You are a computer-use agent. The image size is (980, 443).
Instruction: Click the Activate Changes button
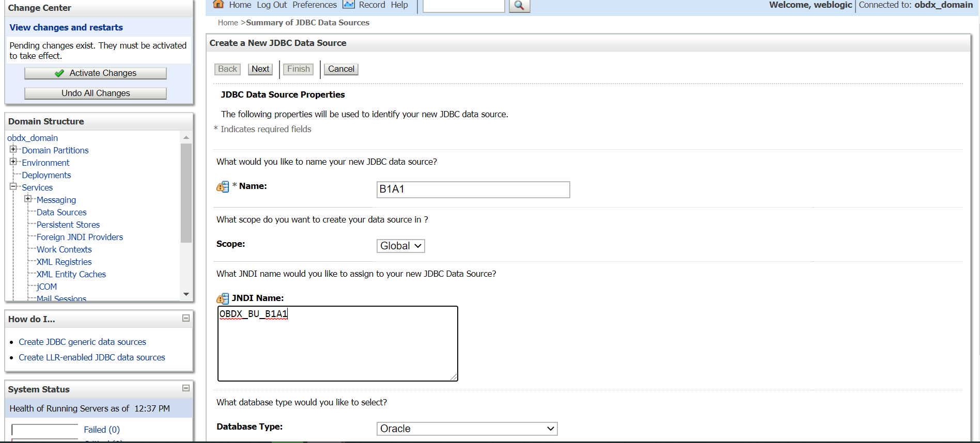pos(96,73)
